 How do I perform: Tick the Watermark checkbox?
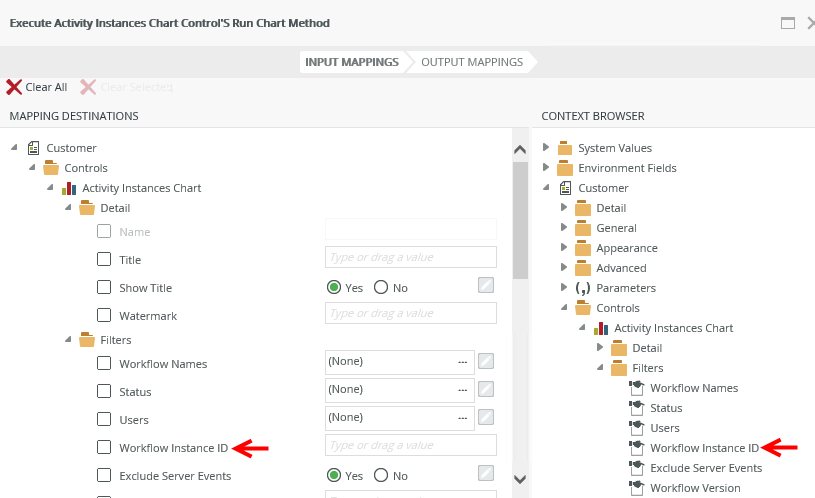tap(104, 315)
